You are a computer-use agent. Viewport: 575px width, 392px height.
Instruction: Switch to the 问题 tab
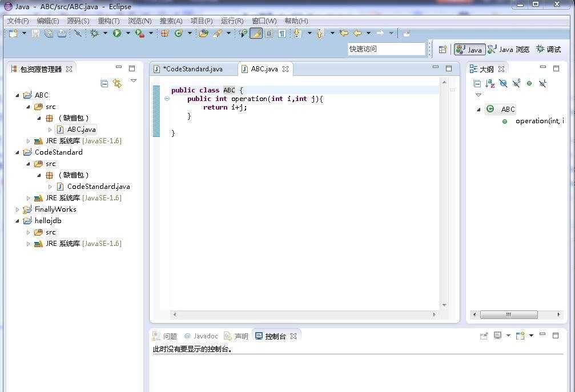click(x=164, y=336)
